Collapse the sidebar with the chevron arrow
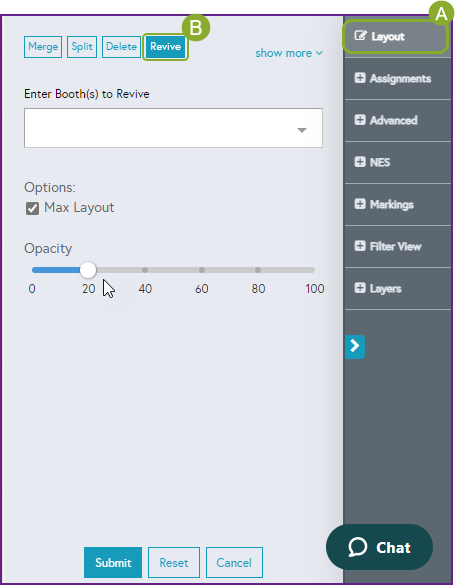The height and width of the screenshot is (585, 455). [355, 347]
